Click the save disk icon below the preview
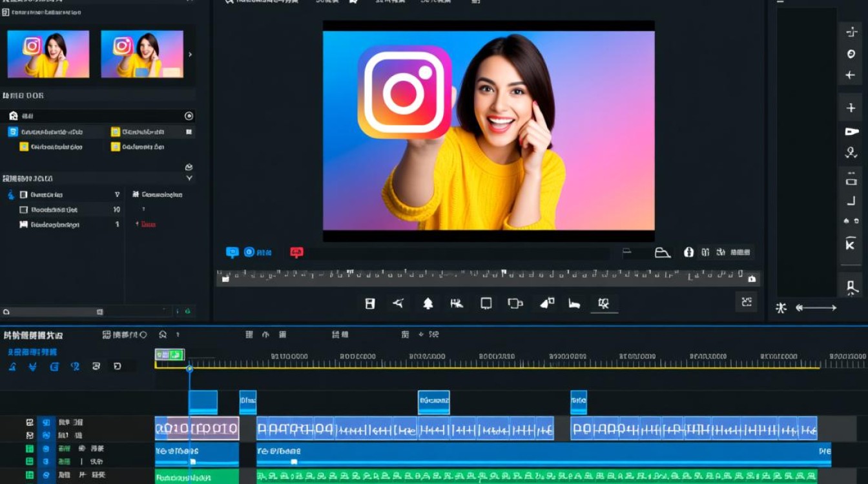The image size is (868, 484). coord(370,303)
